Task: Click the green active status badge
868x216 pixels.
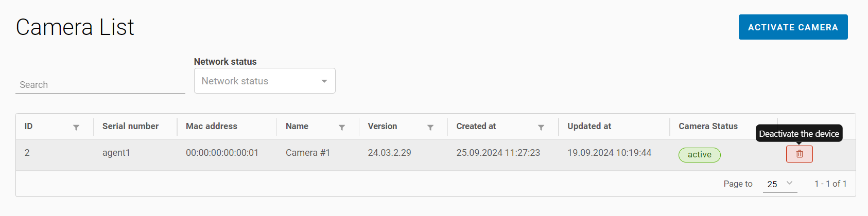Action: [x=699, y=155]
